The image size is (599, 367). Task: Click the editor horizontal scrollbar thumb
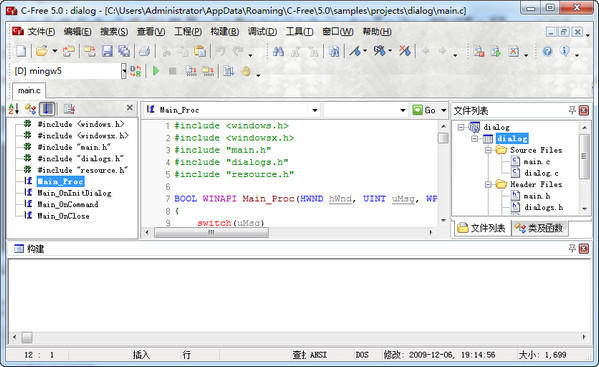coord(211,233)
